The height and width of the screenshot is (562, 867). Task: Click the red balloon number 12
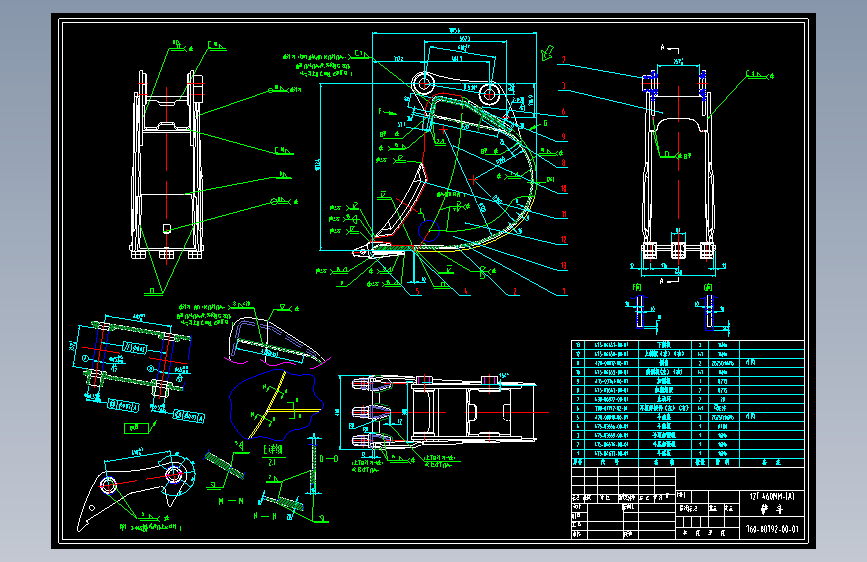coord(563,240)
